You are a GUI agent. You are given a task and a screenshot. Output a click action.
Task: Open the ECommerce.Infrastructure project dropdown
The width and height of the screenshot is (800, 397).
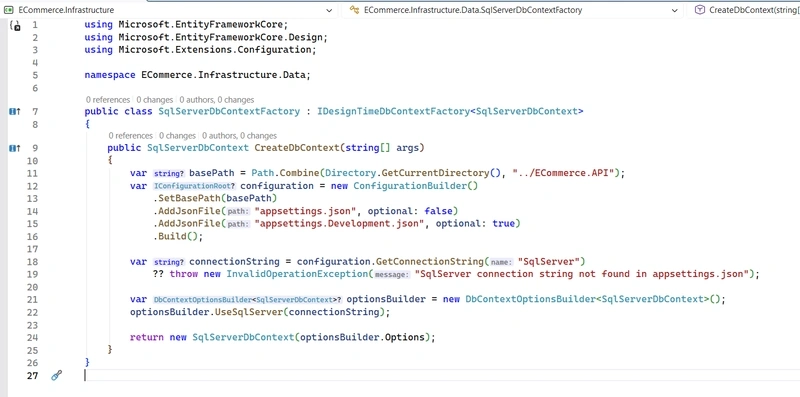pos(168,10)
